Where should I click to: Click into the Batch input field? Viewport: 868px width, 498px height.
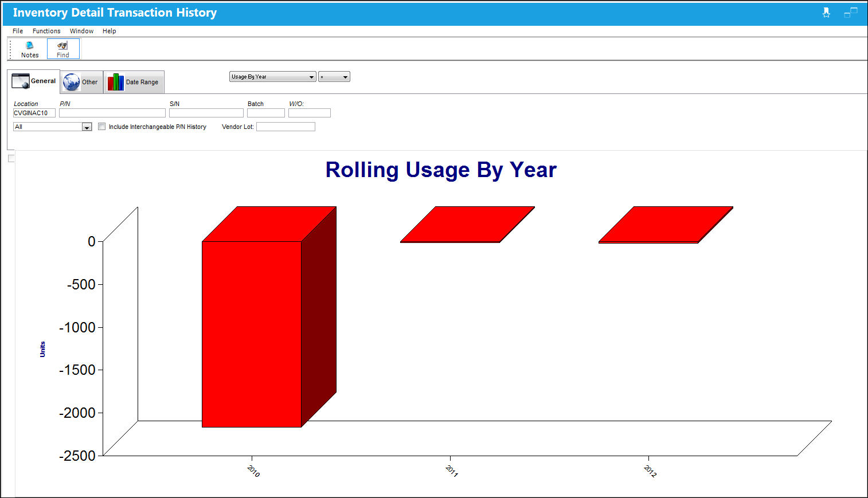266,113
